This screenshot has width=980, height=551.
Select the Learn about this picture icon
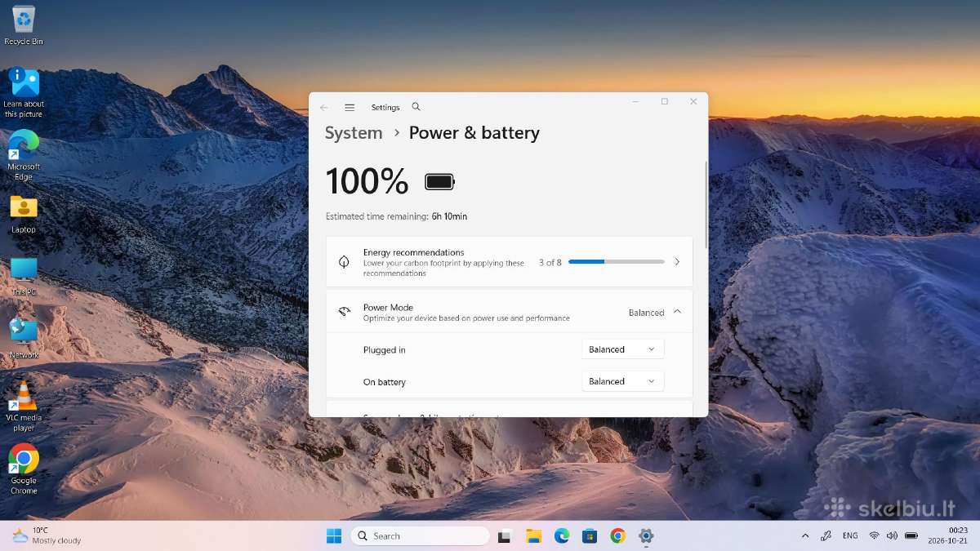[x=24, y=92]
